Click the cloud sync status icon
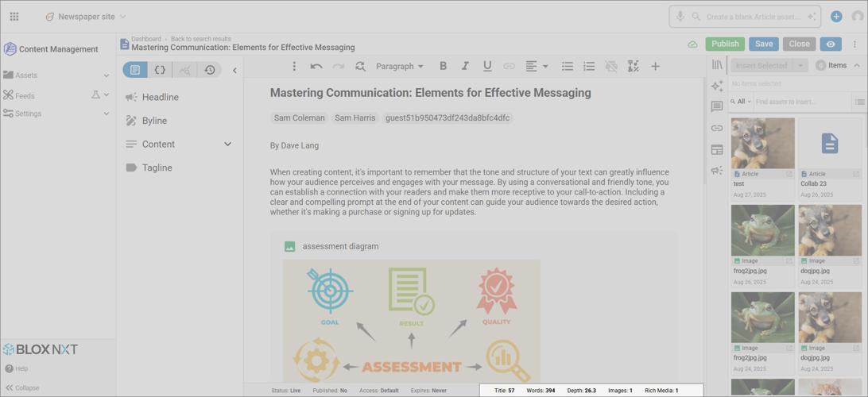The image size is (868, 397). (692, 44)
